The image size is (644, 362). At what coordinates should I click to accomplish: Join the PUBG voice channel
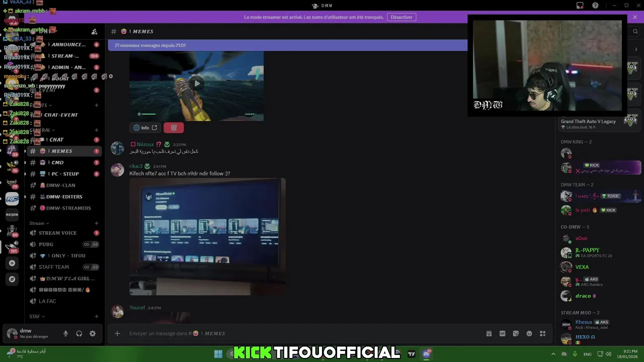click(65, 244)
